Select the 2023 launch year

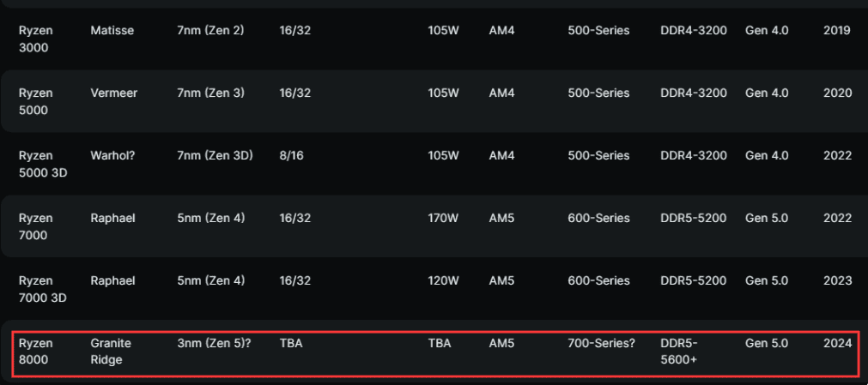(x=838, y=280)
